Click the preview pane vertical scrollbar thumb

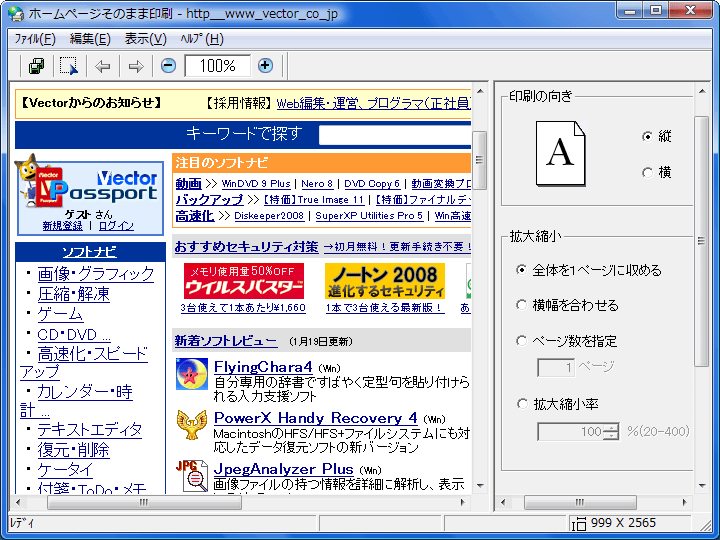(x=480, y=160)
